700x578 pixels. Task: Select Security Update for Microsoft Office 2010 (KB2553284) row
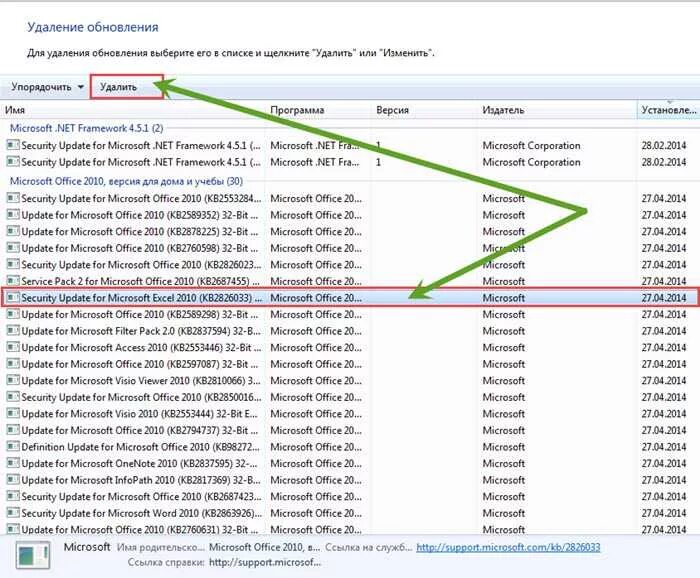(x=350, y=198)
